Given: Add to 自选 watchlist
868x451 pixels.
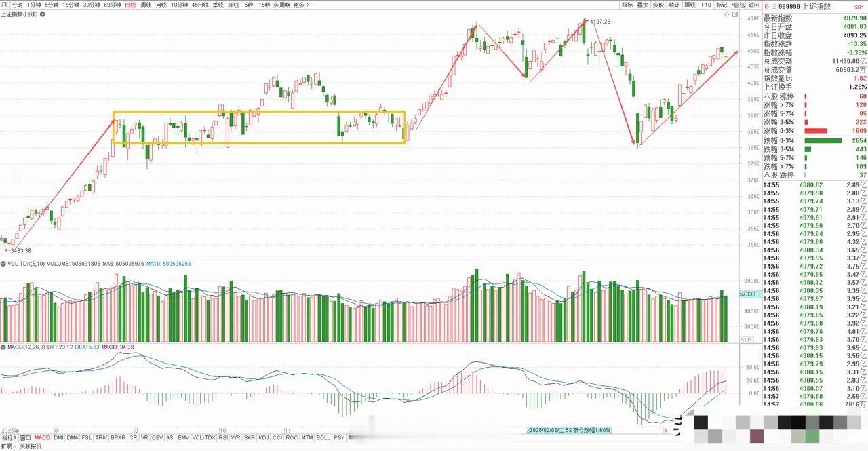Looking at the screenshot, I should click(x=738, y=5).
